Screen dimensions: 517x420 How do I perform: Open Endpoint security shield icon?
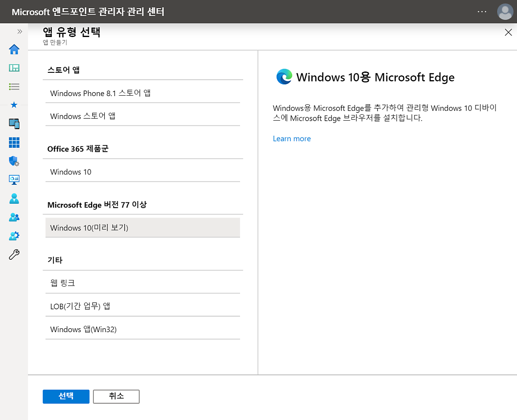coord(14,161)
